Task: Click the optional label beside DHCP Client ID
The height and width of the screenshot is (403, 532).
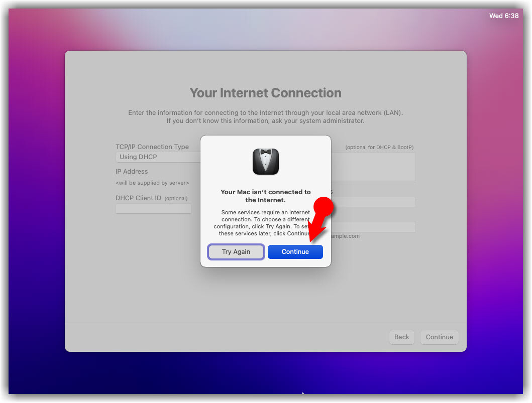Action: [x=176, y=198]
